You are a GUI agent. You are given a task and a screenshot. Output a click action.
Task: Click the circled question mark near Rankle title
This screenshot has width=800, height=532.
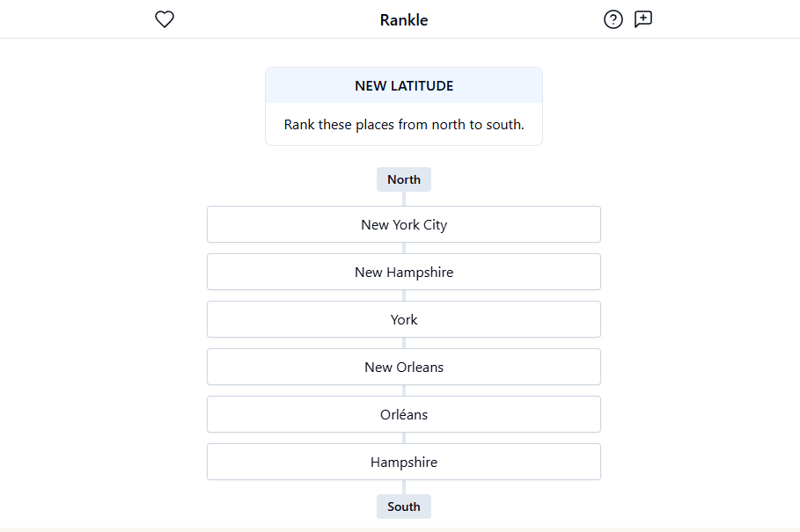613,18
